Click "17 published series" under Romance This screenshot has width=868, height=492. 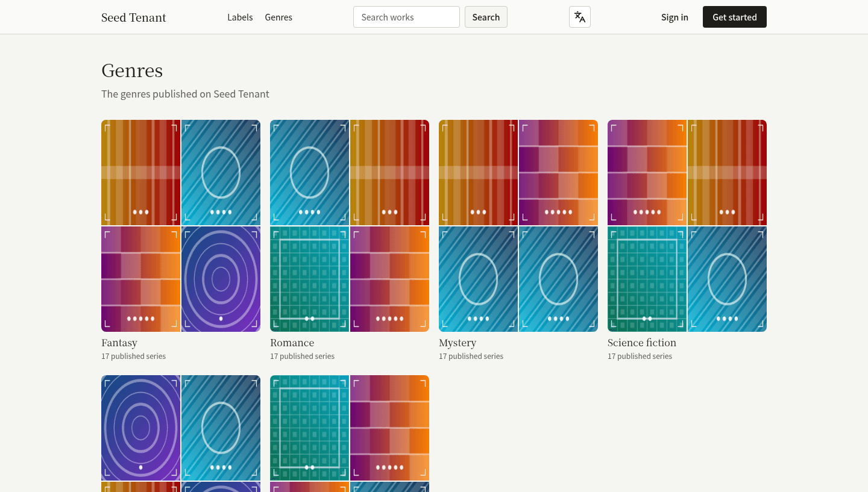point(302,357)
